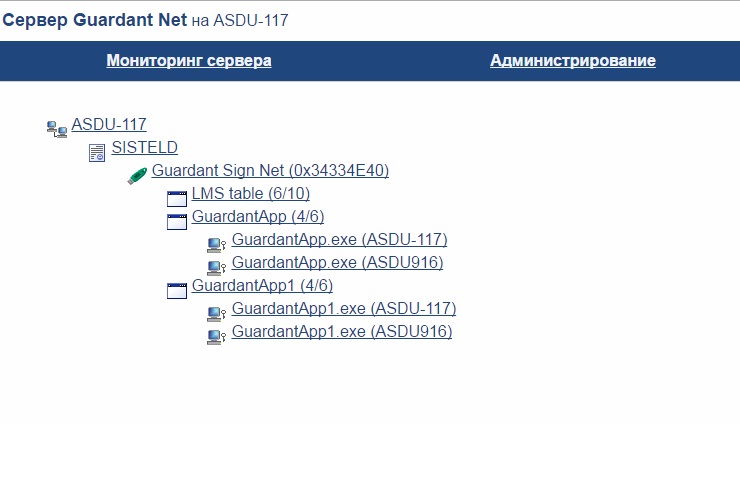The height and width of the screenshot is (493, 740).
Task: Click the GuardantApp (4/6) window icon
Action: coord(177,221)
